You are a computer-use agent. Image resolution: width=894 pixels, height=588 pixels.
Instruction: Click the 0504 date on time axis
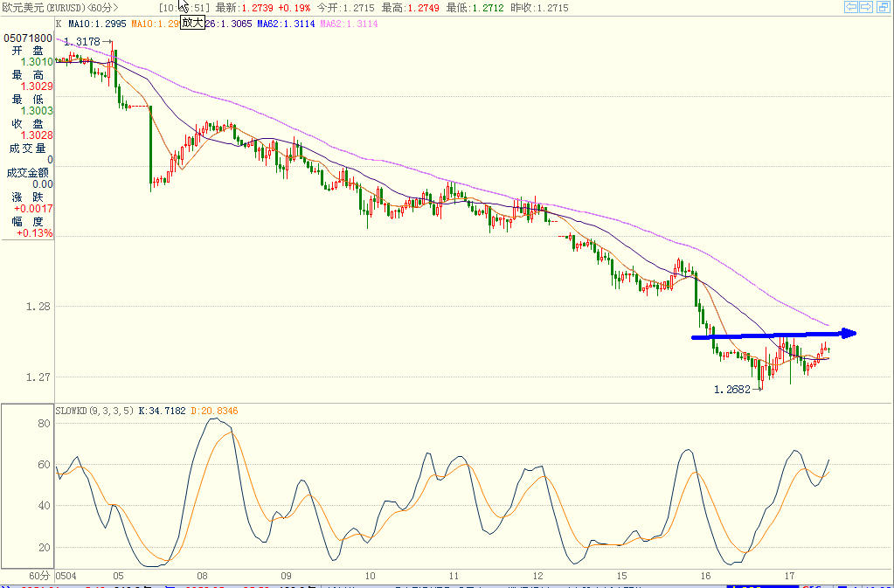[66, 576]
